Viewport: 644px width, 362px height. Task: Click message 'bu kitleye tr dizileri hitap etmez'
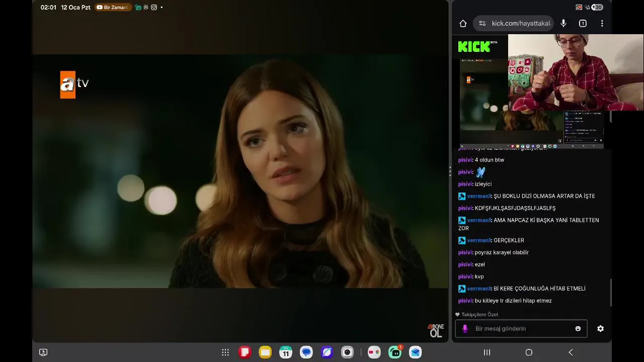(x=513, y=301)
